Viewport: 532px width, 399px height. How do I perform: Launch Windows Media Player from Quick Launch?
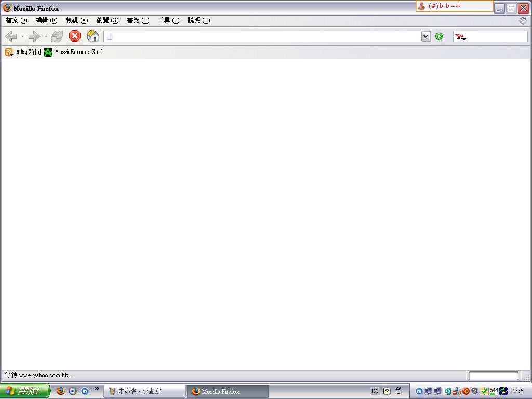tap(73, 391)
